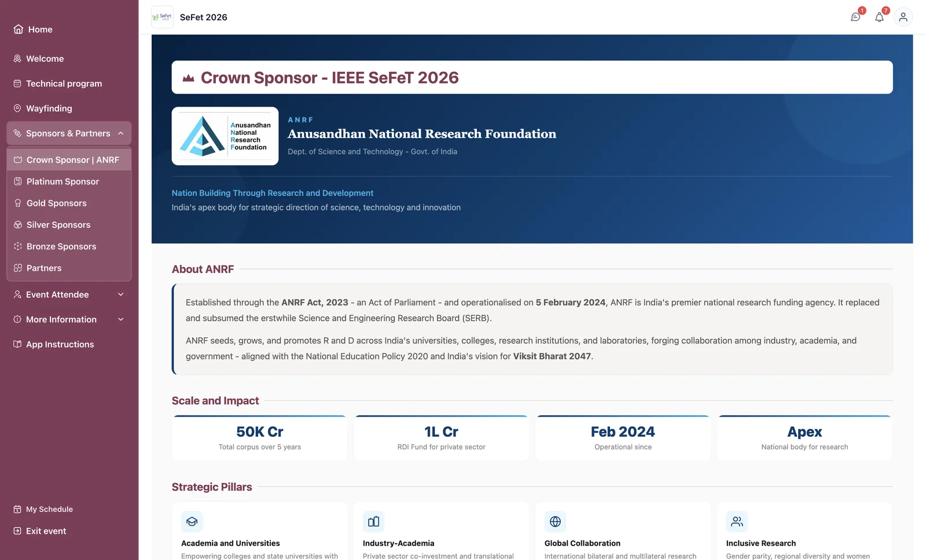This screenshot has width=926, height=560.
Task: Click the Feb 2024 Operational since card
Action: (623, 438)
